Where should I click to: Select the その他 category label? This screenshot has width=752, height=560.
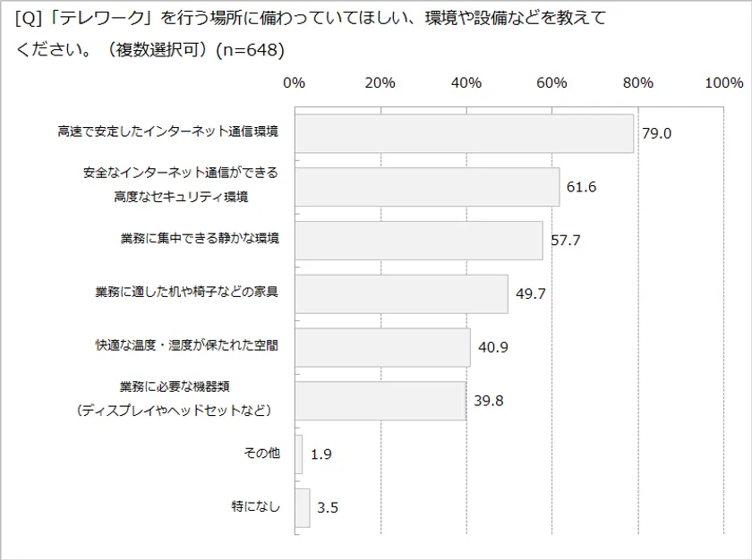coord(262,454)
